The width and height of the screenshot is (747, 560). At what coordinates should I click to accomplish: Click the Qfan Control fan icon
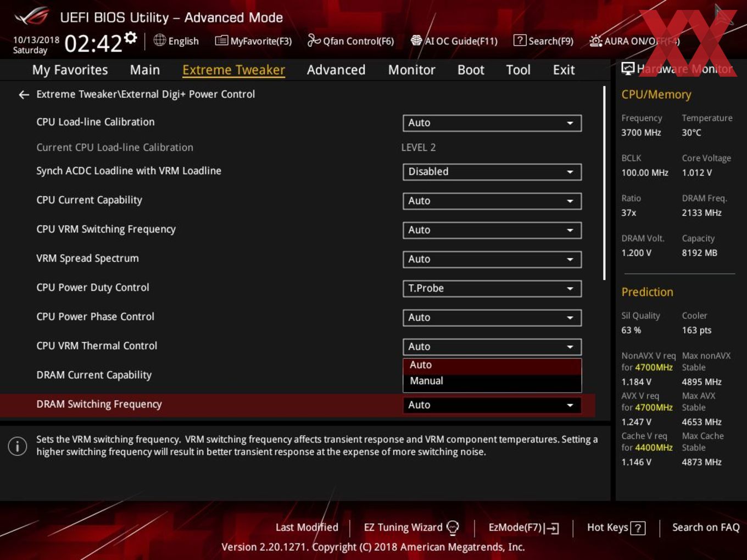click(x=314, y=40)
